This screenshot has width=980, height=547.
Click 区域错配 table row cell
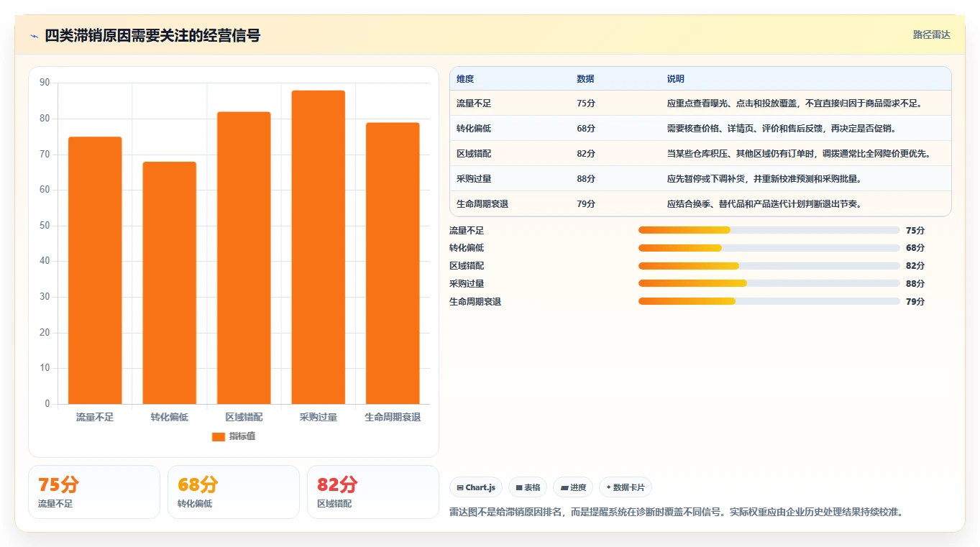click(x=474, y=154)
